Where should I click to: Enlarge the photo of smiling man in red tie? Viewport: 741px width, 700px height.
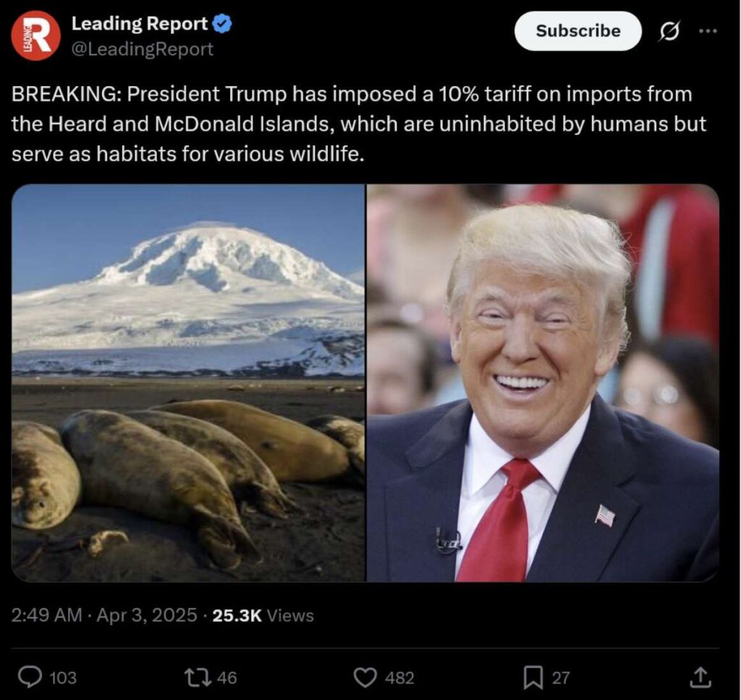pos(543,383)
